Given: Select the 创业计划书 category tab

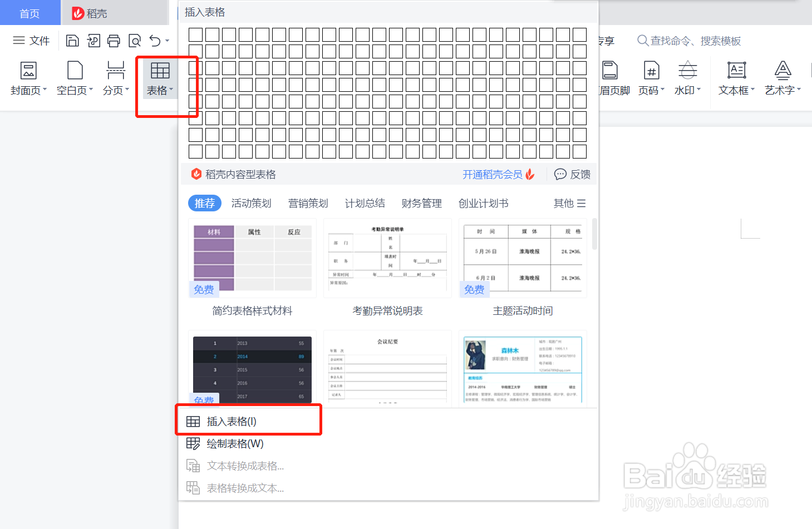Looking at the screenshot, I should click(484, 203).
